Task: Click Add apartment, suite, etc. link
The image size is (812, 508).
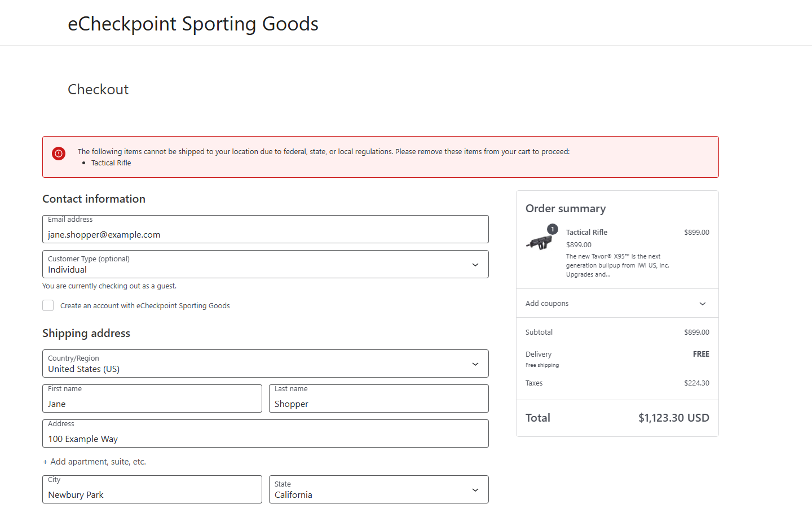Action: pyautogui.click(x=94, y=462)
